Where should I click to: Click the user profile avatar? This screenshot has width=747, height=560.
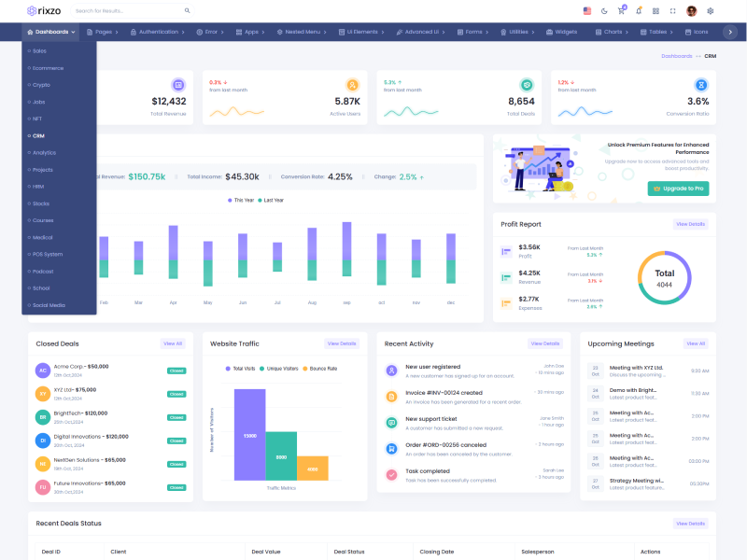[x=692, y=11]
